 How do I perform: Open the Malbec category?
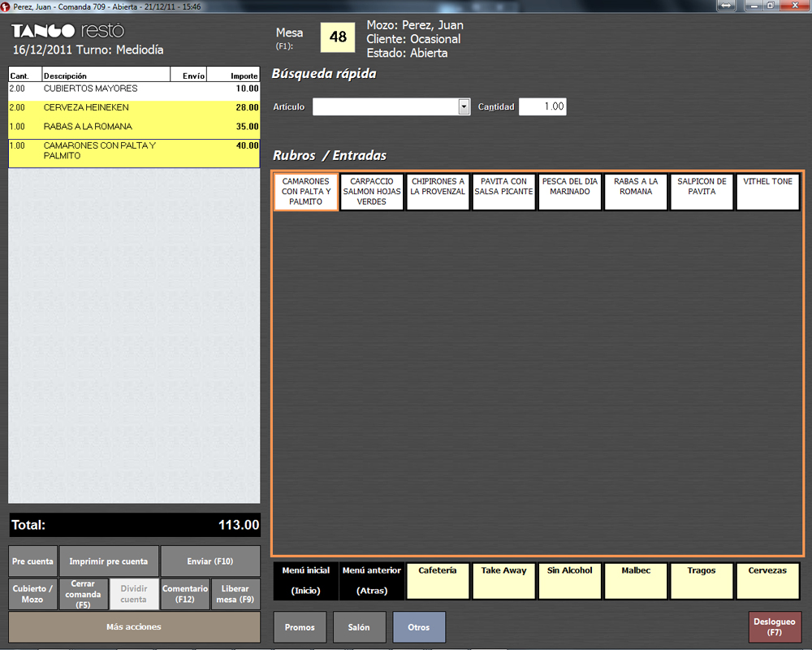point(636,581)
